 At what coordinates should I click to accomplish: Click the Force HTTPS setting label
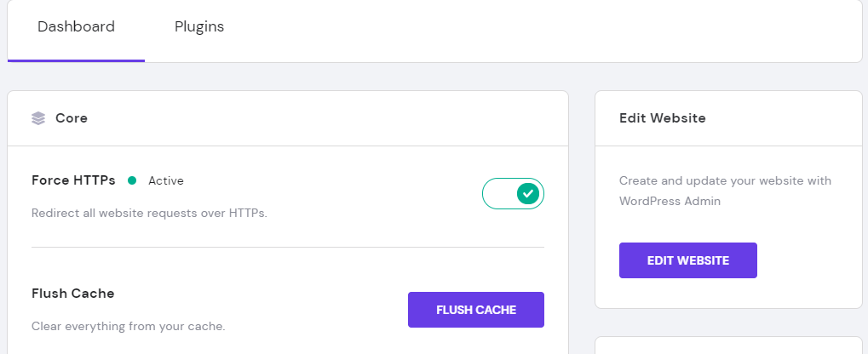coord(75,180)
